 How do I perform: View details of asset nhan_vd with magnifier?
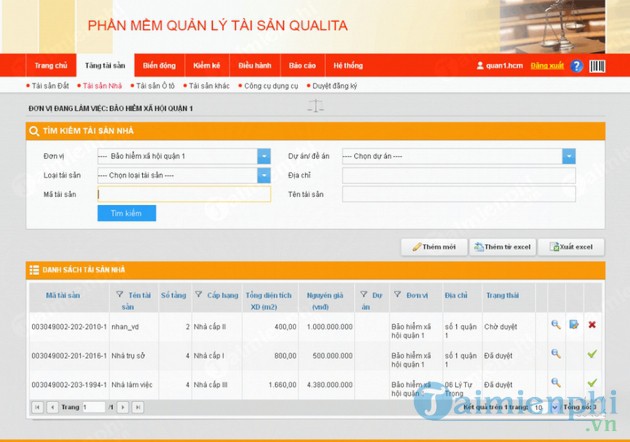(556, 325)
